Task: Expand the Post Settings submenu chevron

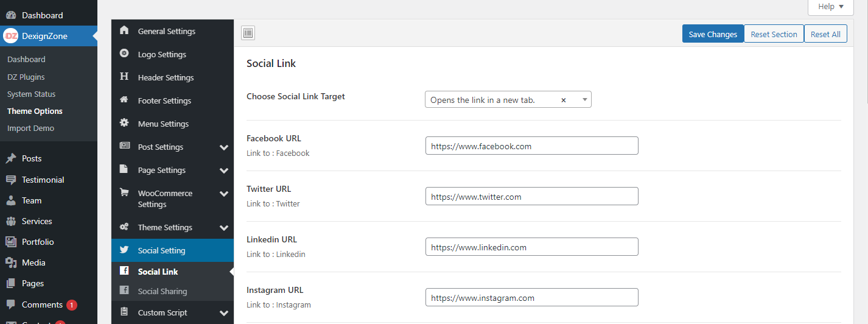Action: pos(224,147)
